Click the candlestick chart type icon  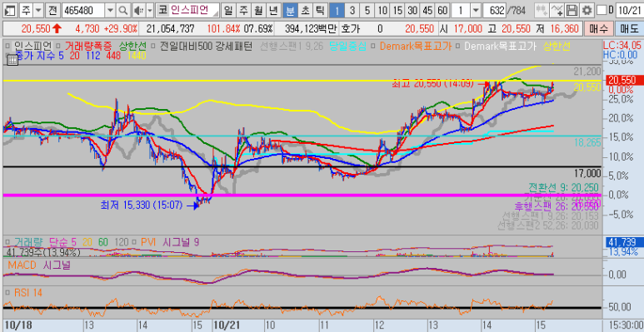[542, 10]
